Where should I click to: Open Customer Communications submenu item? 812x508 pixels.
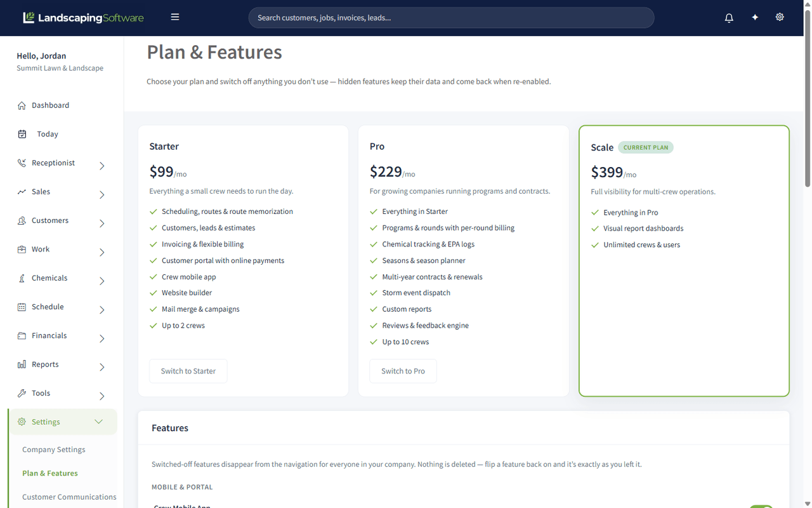pos(69,497)
